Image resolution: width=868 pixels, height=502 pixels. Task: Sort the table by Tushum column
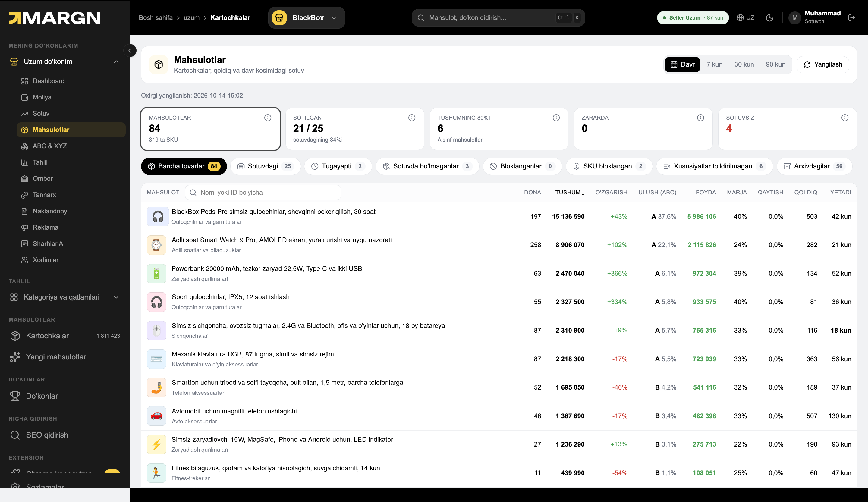[x=570, y=193]
